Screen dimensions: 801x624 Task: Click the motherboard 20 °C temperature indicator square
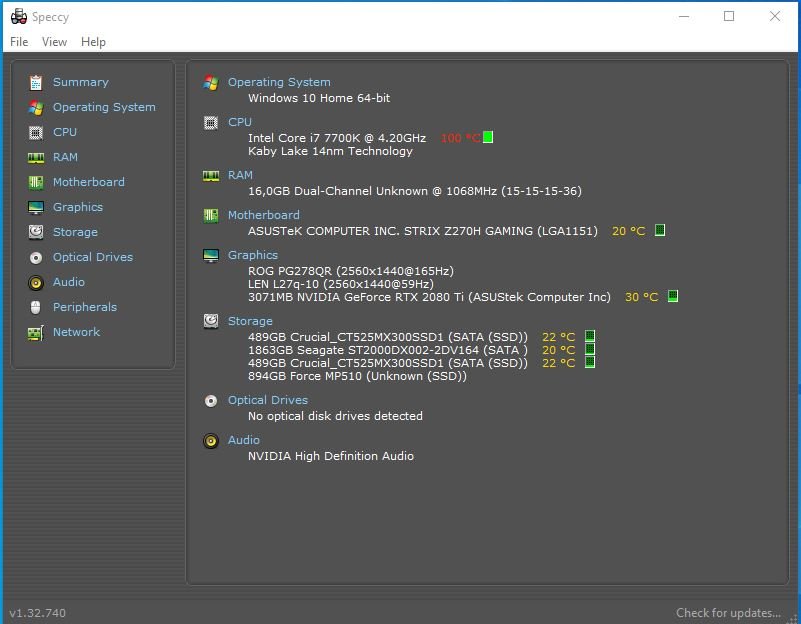(660, 230)
